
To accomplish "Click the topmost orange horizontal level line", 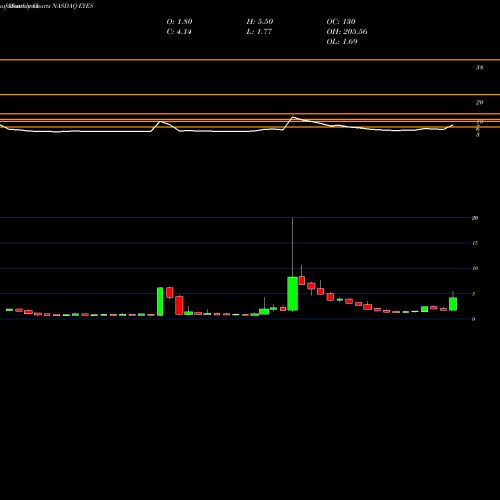I will pos(250,60).
